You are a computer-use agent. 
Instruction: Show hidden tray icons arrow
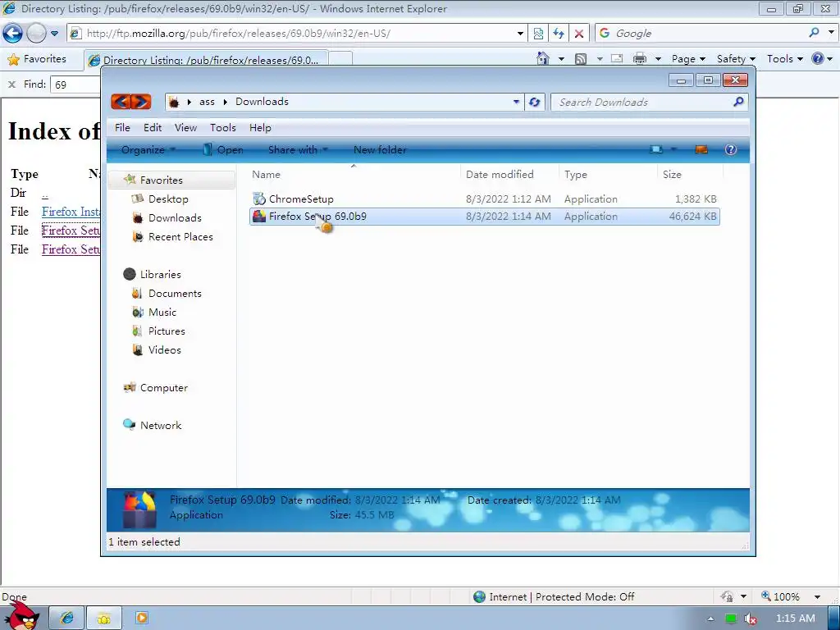pyautogui.click(x=711, y=619)
